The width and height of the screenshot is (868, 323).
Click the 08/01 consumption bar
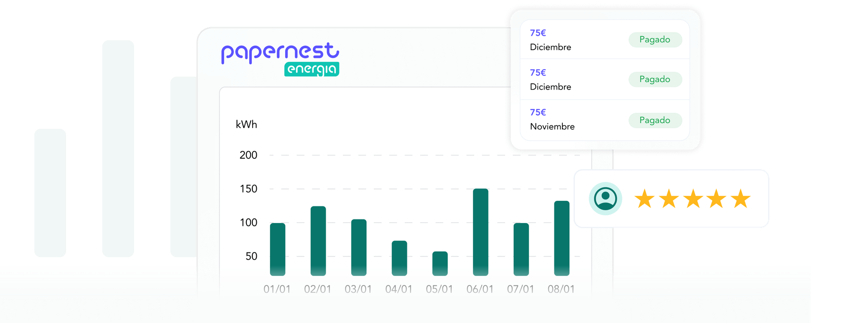(562, 238)
